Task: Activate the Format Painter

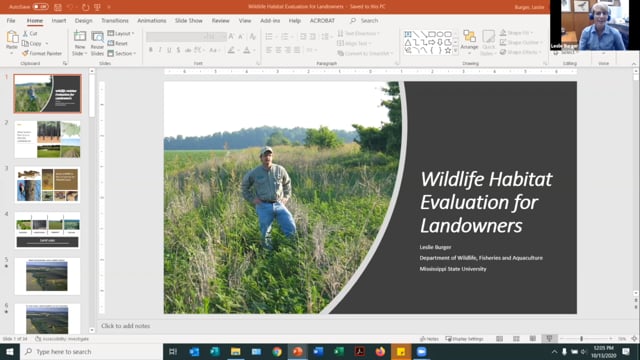Action: 42,53
